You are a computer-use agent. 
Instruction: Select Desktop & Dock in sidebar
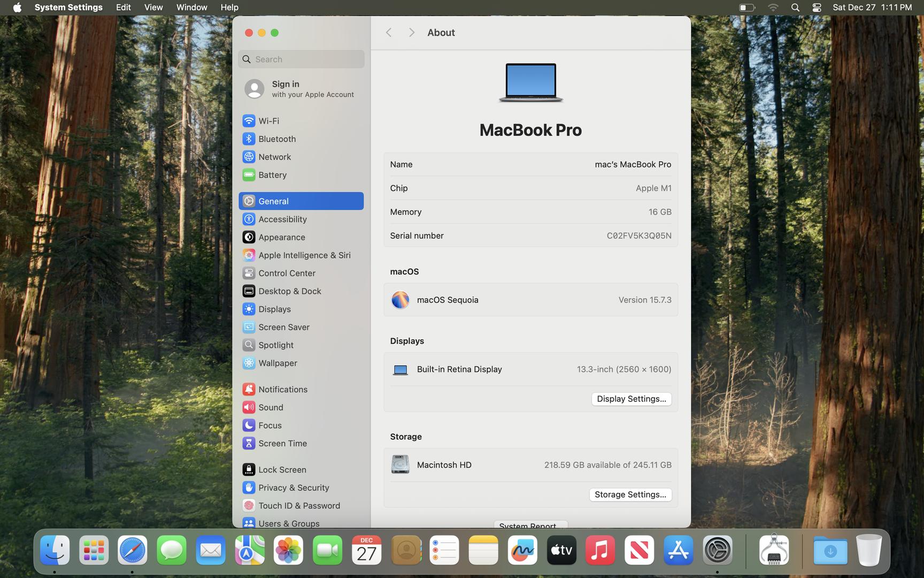pyautogui.click(x=289, y=291)
